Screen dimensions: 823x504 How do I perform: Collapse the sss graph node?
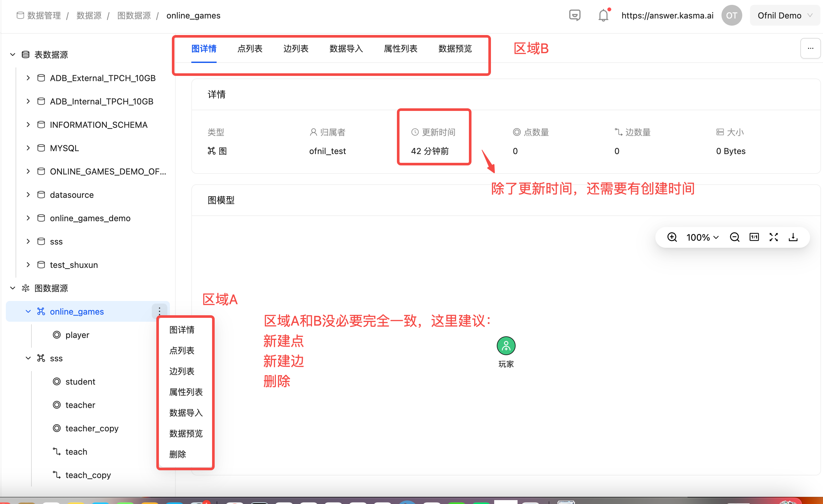(x=29, y=358)
